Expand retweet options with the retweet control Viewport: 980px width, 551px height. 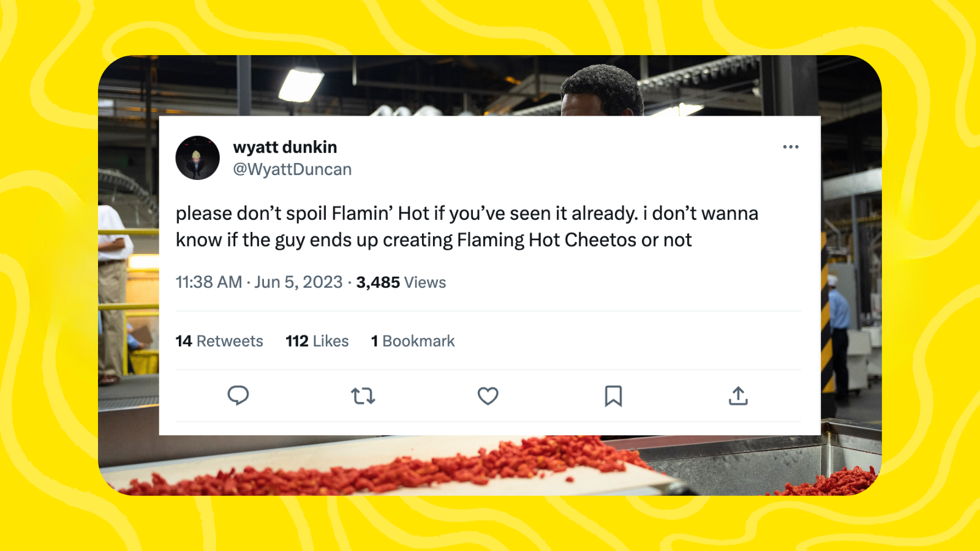coord(364,396)
